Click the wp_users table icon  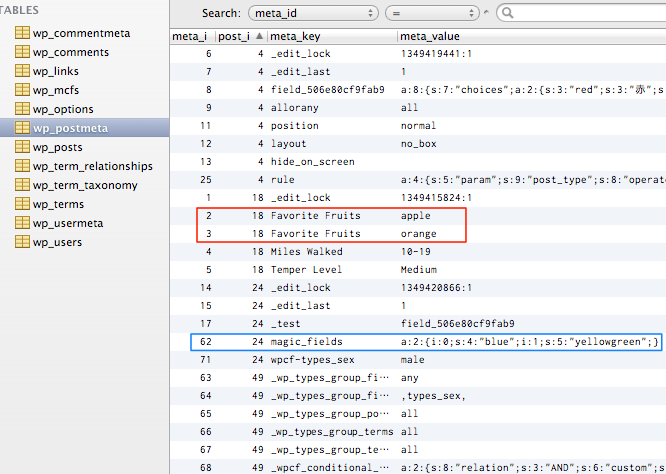22,242
